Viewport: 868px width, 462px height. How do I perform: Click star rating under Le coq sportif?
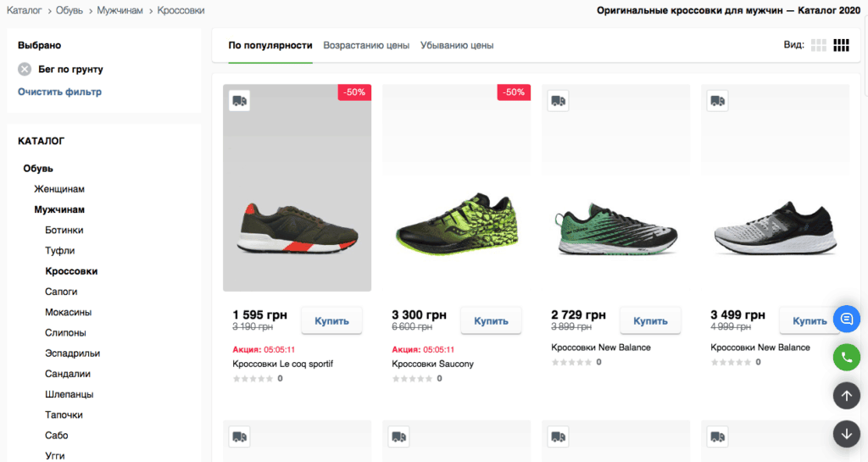[253, 378]
